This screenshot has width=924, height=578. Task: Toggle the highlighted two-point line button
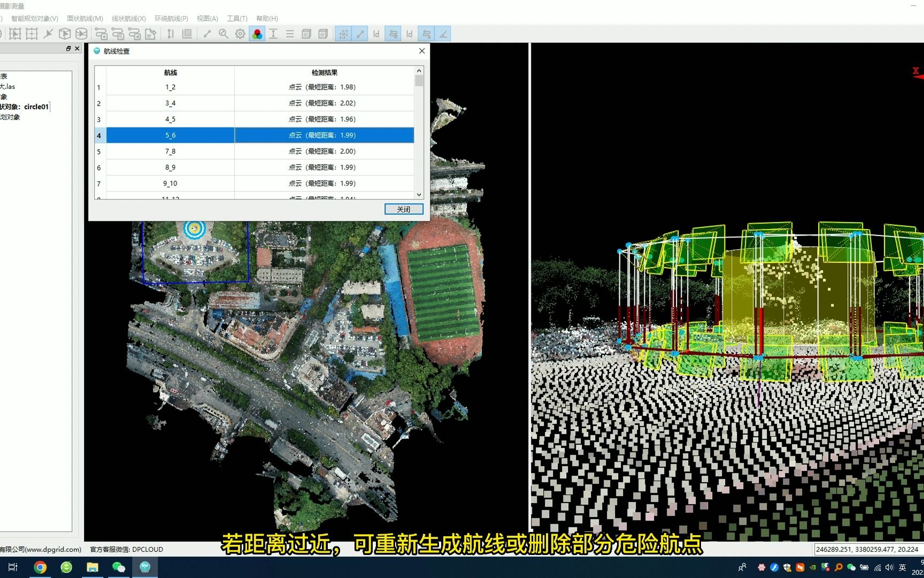(360, 34)
